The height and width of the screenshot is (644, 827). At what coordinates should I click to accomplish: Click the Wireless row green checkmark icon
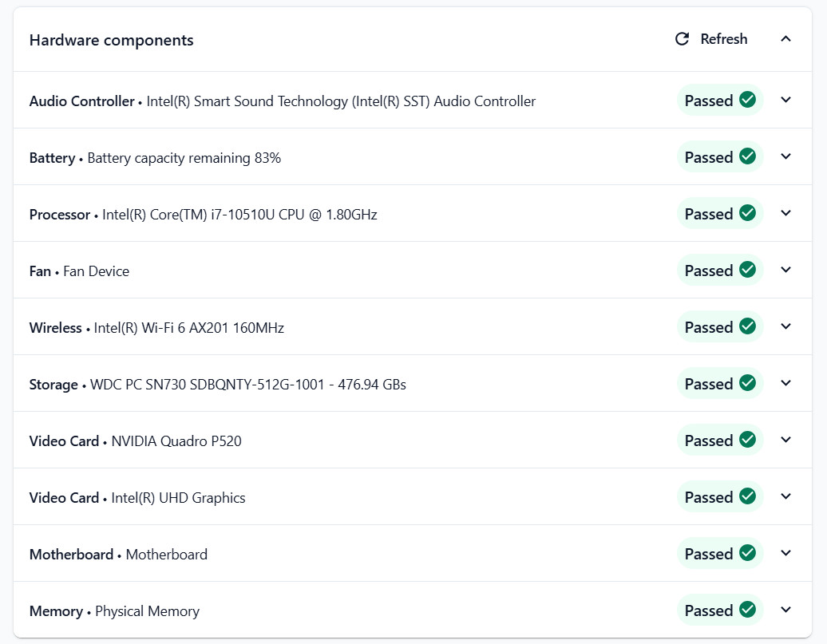coord(747,326)
